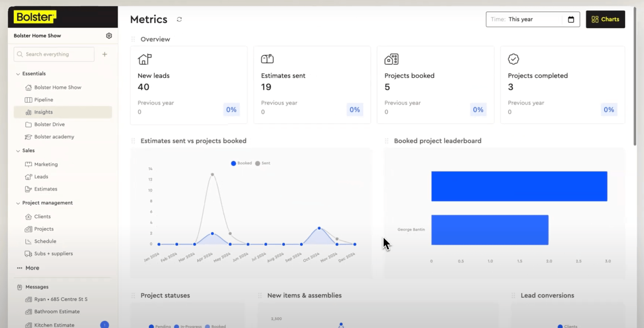Click the refresh icon beside Metrics title
644x328 pixels.
coord(179,19)
